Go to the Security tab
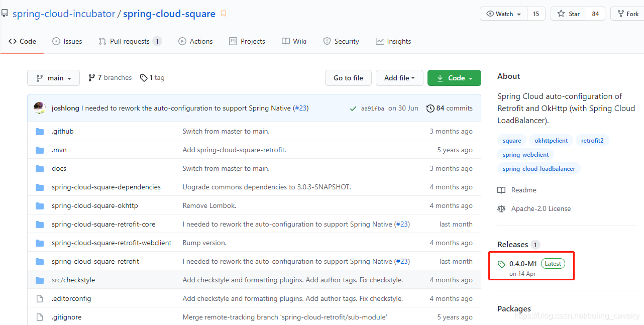Image resolution: width=644 pixels, height=325 pixels. tap(341, 41)
